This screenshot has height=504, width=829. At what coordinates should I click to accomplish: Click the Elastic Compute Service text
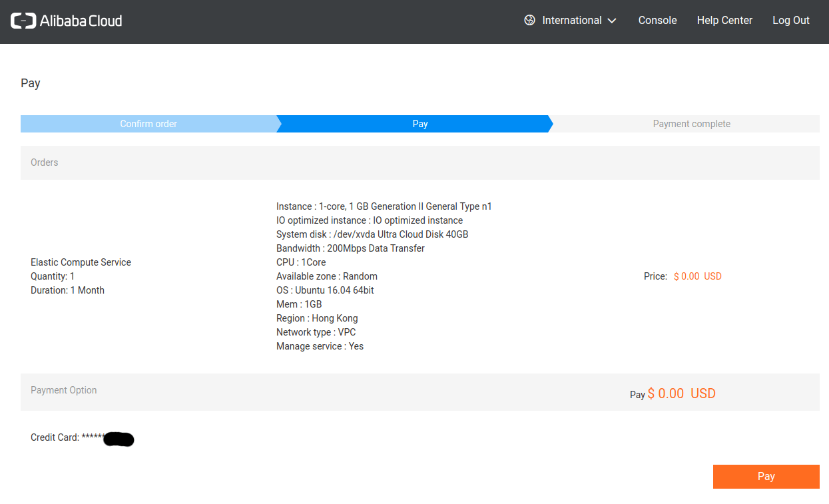pyautogui.click(x=81, y=262)
